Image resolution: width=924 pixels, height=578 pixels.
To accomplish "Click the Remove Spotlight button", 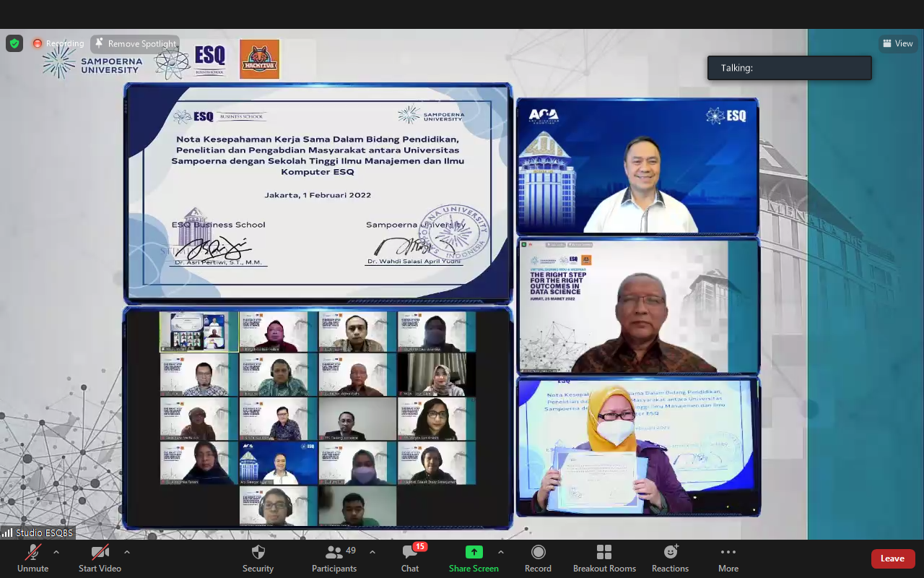I will 135,43.
